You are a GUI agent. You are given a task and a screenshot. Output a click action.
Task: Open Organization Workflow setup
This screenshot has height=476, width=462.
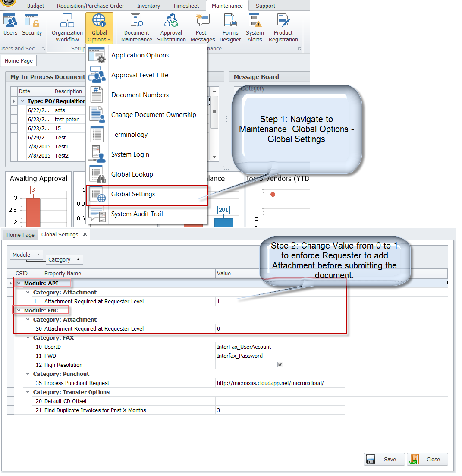(67, 28)
